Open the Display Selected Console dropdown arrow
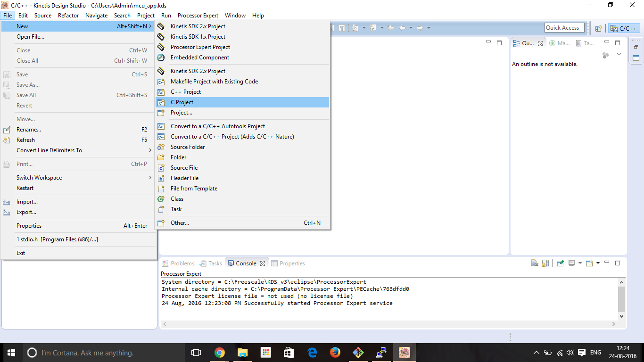Viewport: 644px width, 362px height. click(x=579, y=263)
